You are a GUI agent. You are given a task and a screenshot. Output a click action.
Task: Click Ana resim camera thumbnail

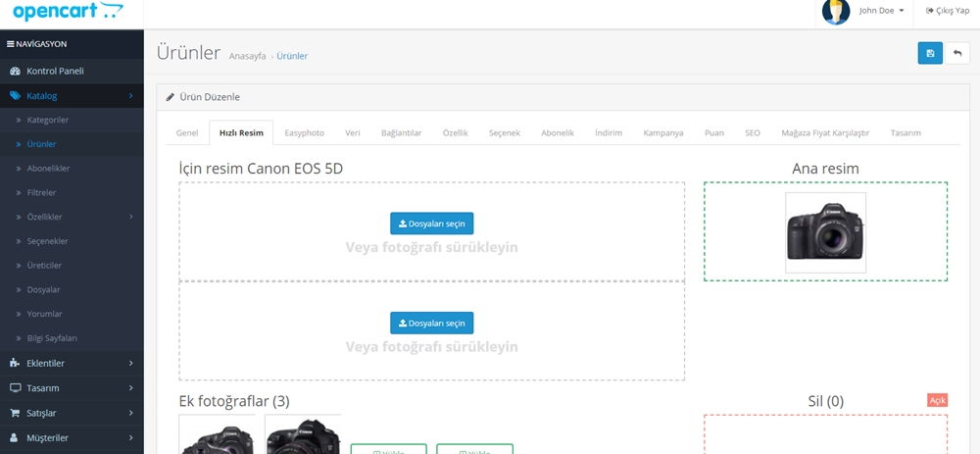click(825, 232)
